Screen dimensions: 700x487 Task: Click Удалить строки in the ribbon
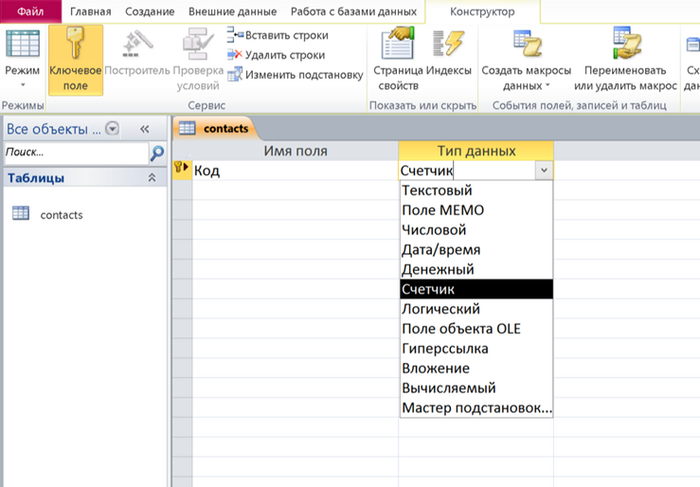click(283, 54)
